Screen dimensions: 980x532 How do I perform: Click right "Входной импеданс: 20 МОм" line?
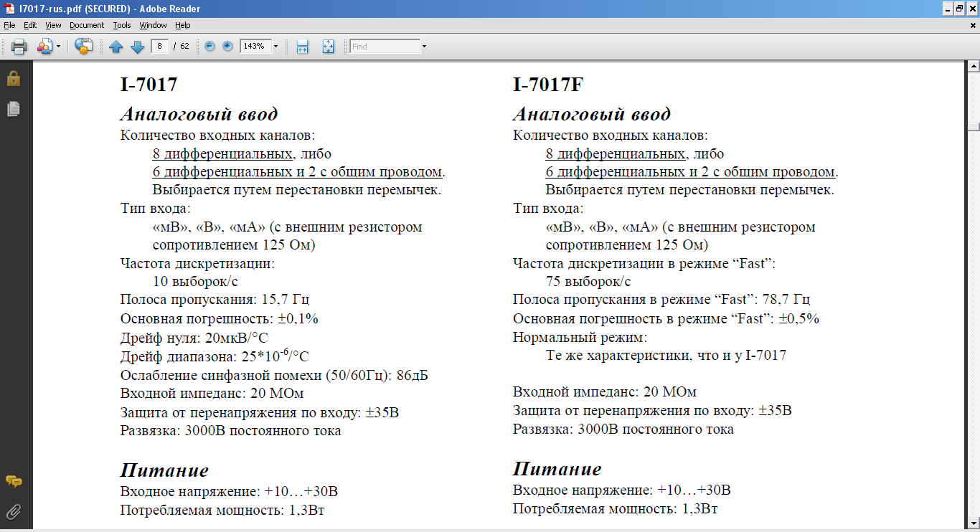click(x=605, y=392)
